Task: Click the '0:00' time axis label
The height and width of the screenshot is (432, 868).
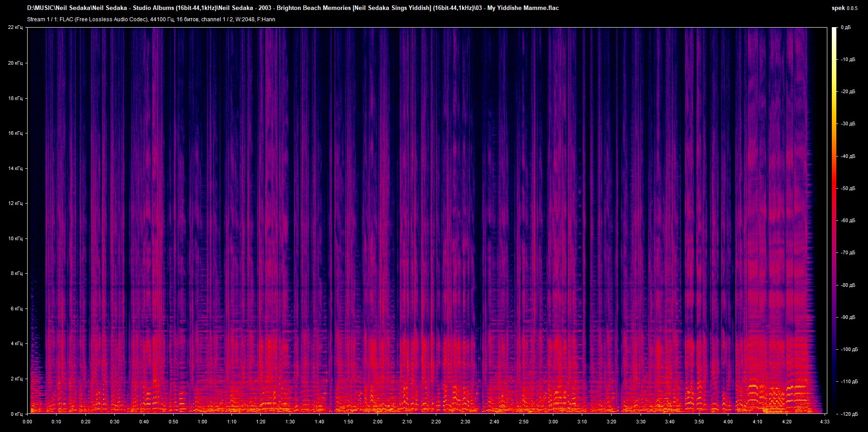Action: click(28, 422)
